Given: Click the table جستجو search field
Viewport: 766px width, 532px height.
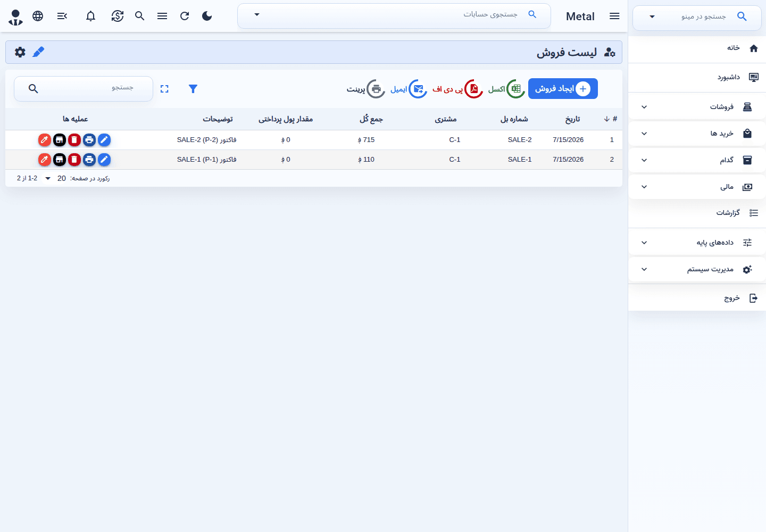Looking at the screenshot, I should [84, 88].
